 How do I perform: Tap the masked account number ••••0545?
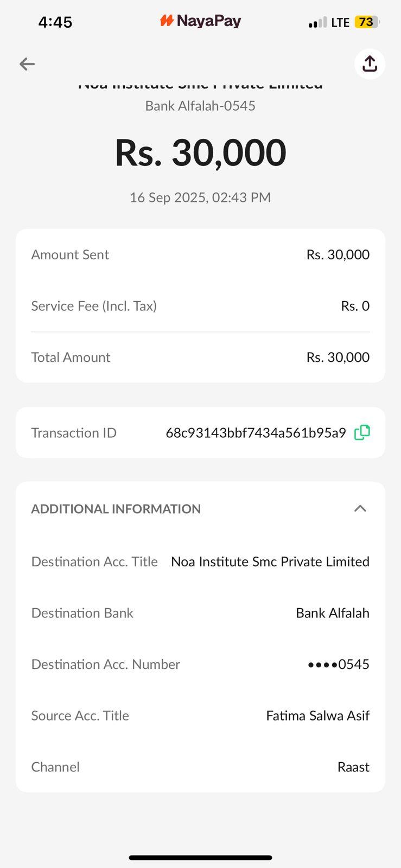pyautogui.click(x=338, y=664)
